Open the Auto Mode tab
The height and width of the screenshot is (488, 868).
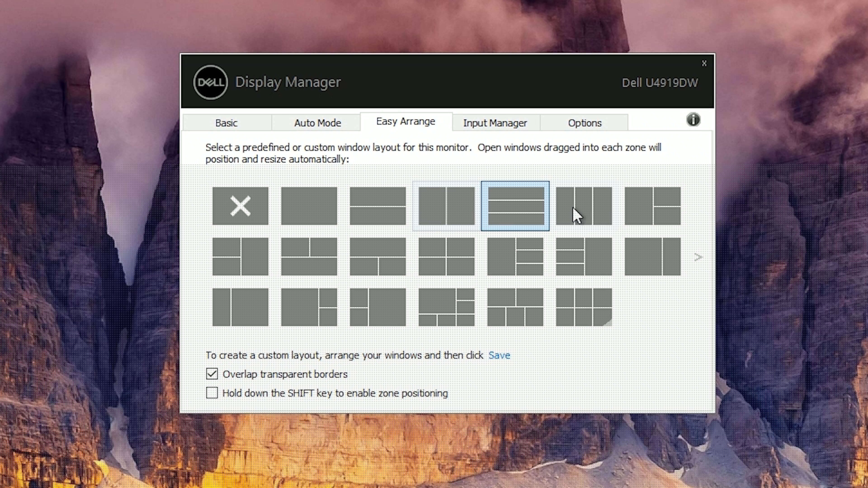point(317,123)
